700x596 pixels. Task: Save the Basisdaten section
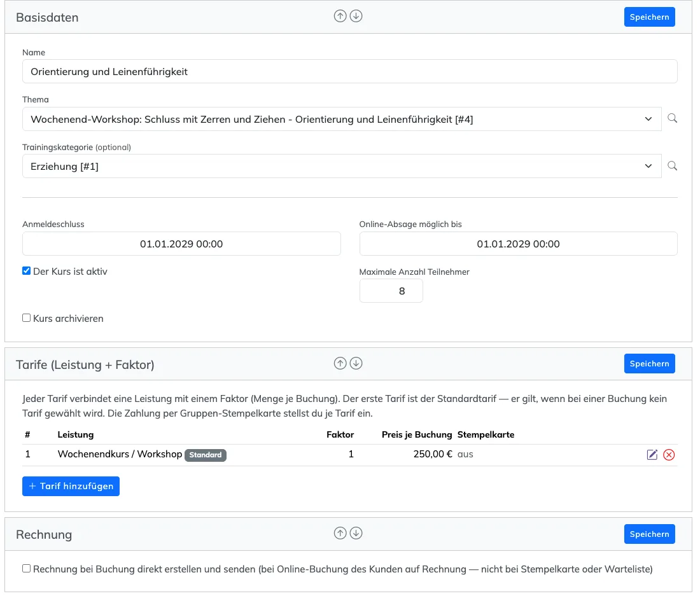(649, 17)
